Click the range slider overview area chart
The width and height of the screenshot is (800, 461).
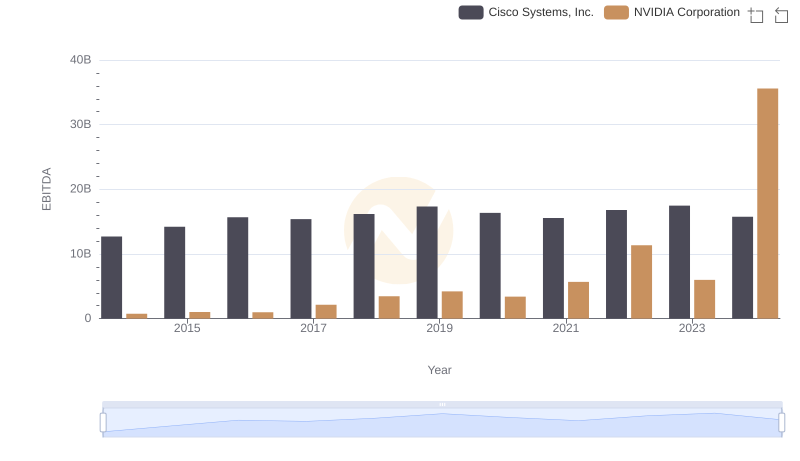(442, 423)
